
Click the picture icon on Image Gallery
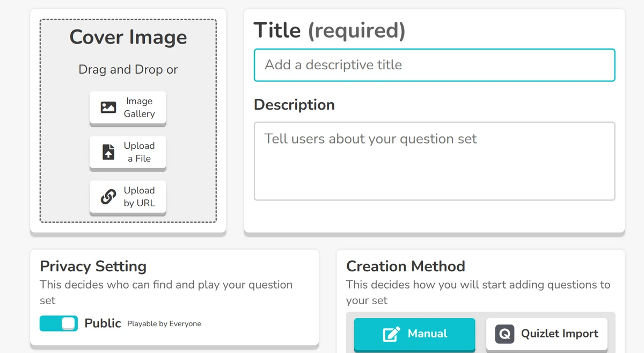pyautogui.click(x=108, y=106)
